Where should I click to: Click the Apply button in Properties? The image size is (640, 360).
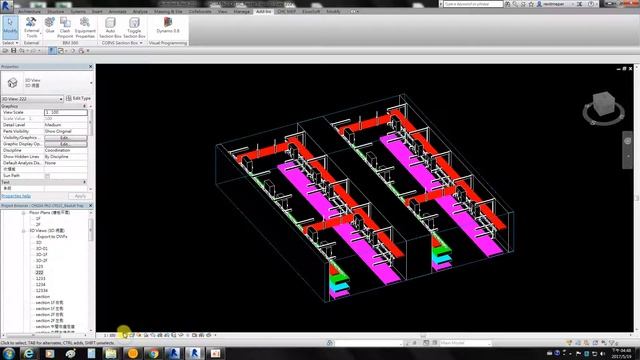80,196
